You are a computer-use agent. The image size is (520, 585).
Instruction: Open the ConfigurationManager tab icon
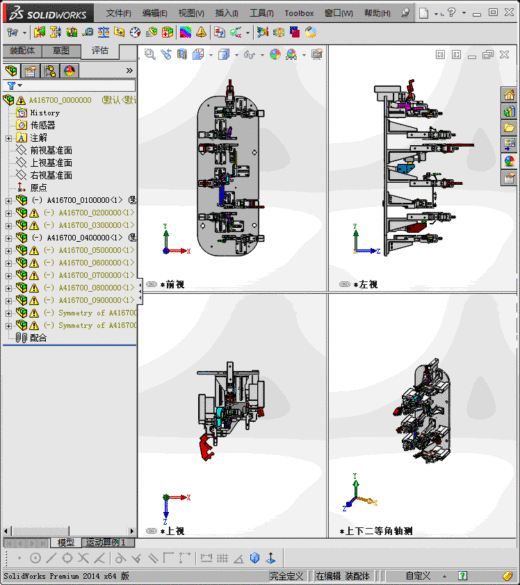tap(50, 71)
